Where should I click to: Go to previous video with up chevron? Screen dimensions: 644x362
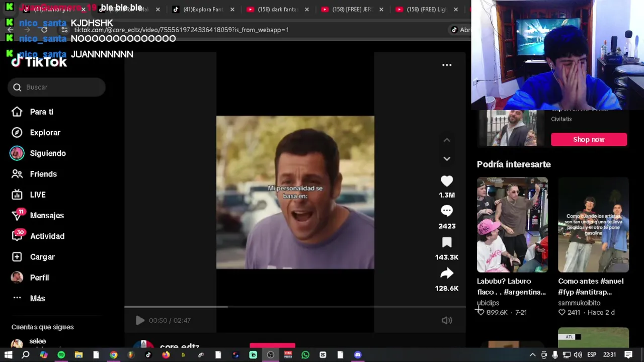pyautogui.click(x=447, y=140)
